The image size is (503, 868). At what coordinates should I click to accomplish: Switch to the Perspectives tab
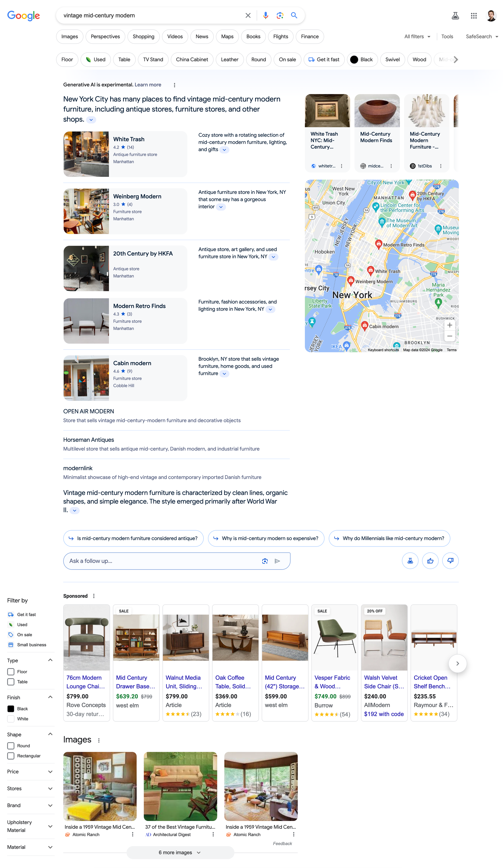pyautogui.click(x=105, y=36)
